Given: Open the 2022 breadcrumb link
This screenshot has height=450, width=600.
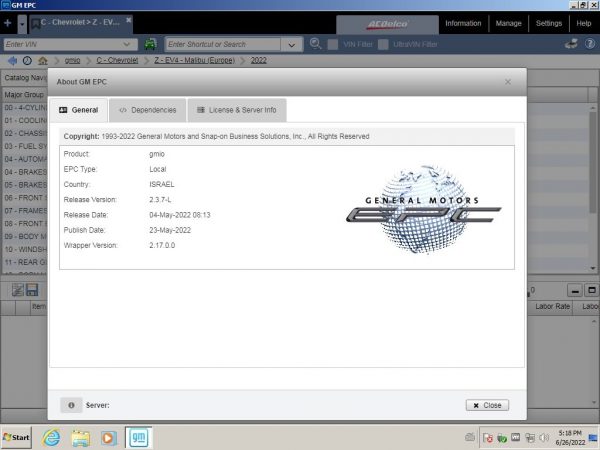Looking at the screenshot, I should pos(258,60).
